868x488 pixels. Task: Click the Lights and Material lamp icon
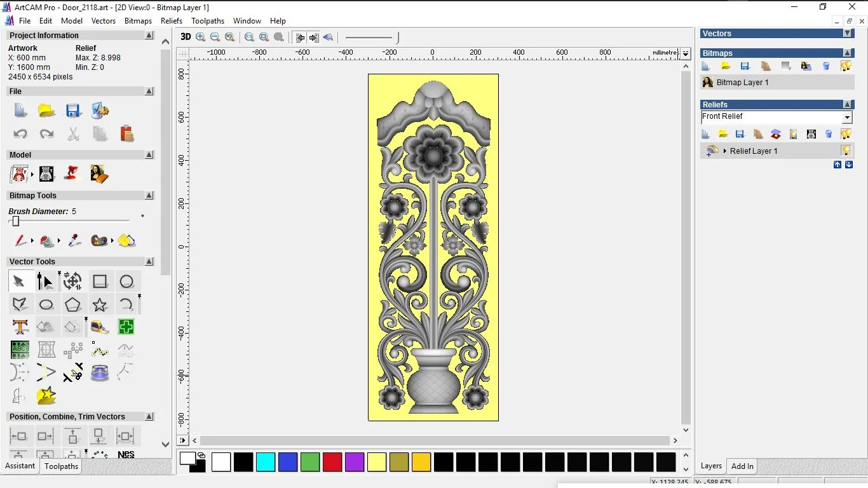point(73,173)
